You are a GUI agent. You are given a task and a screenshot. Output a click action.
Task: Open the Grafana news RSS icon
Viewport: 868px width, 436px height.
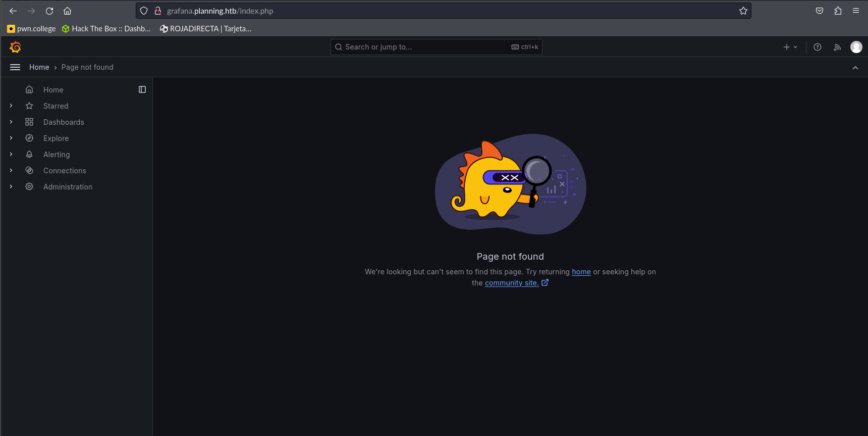pyautogui.click(x=837, y=47)
